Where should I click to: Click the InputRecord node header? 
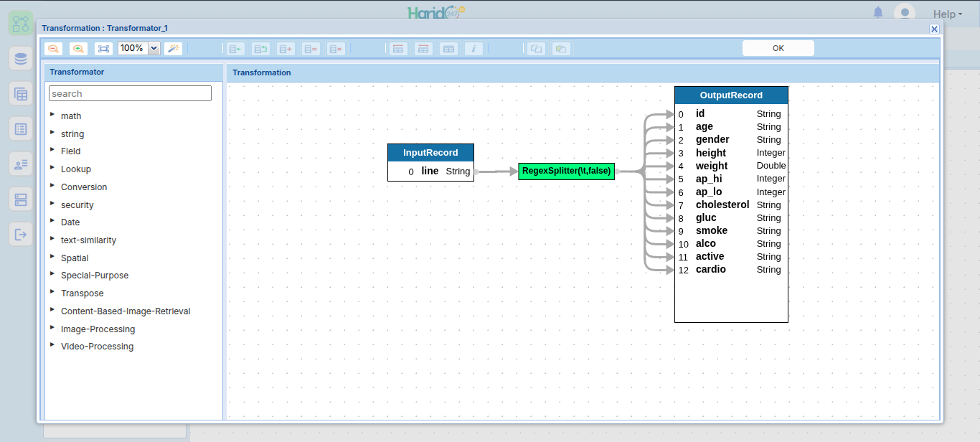coord(430,153)
